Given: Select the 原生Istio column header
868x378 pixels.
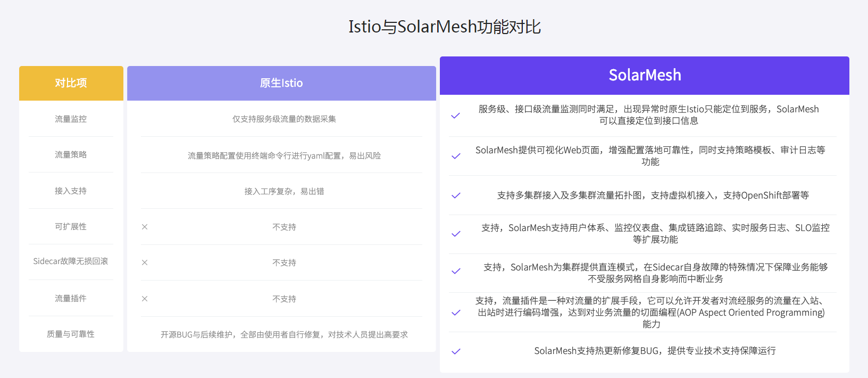Looking at the screenshot, I should point(281,83).
